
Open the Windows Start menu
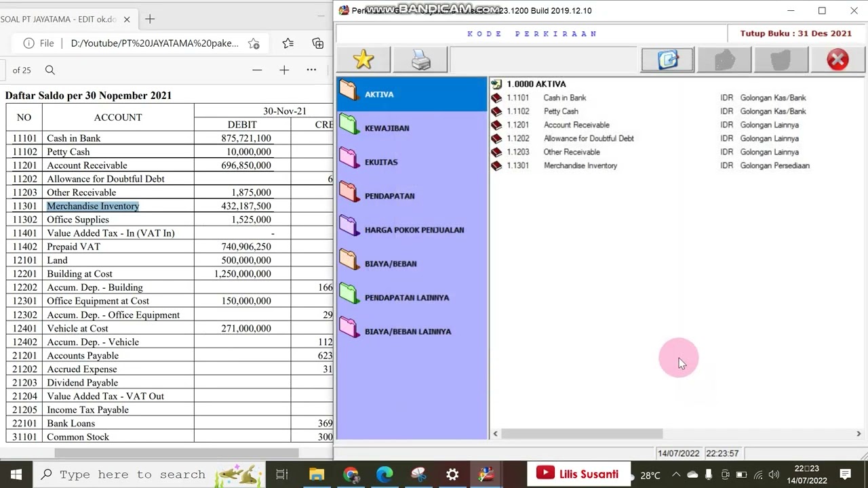point(16,474)
